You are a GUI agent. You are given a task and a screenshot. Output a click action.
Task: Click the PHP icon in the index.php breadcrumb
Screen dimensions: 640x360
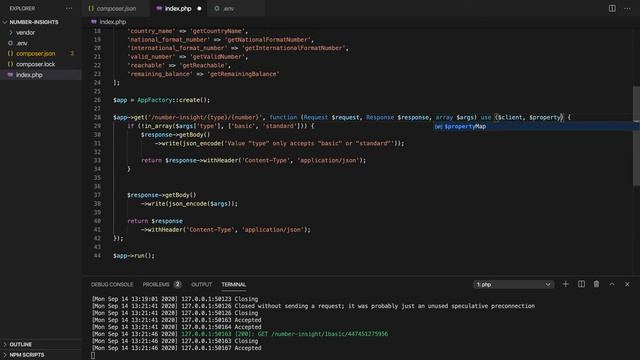[x=94, y=22]
